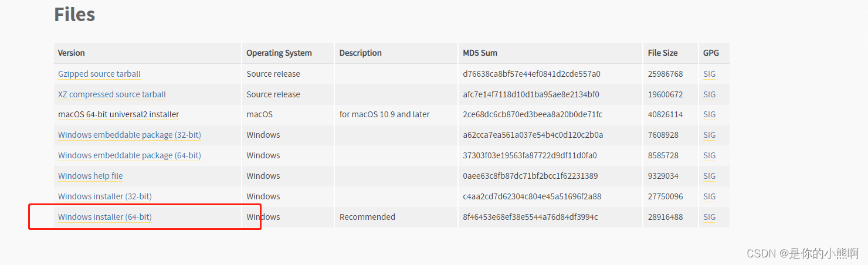This screenshot has width=868, height=265.
Task: Click SIG link in the macOS installer row
Action: click(709, 114)
